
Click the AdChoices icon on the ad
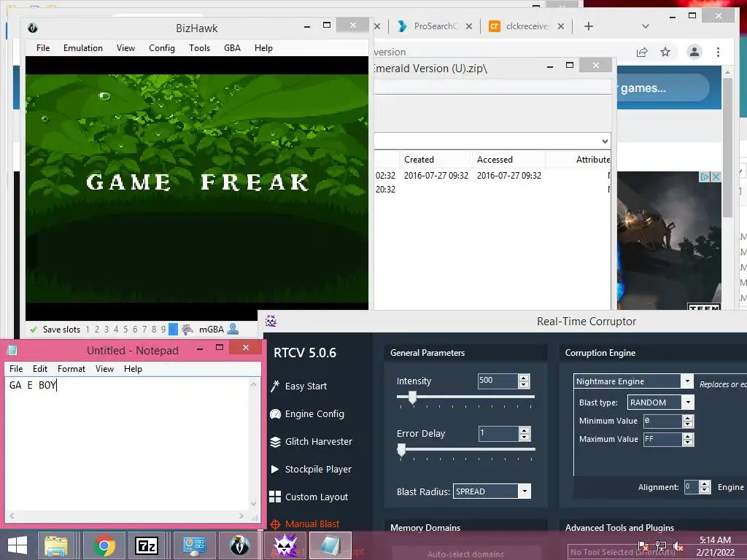[x=705, y=176]
